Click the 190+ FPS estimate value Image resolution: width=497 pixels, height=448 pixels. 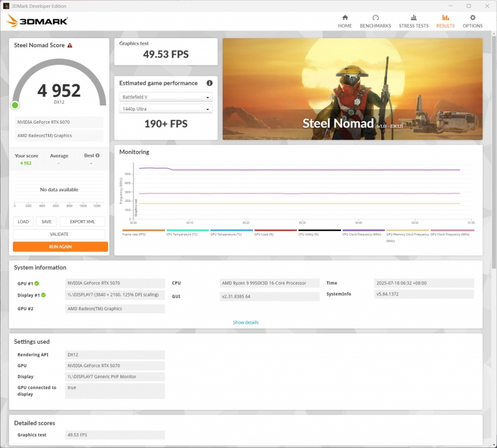pyautogui.click(x=166, y=124)
